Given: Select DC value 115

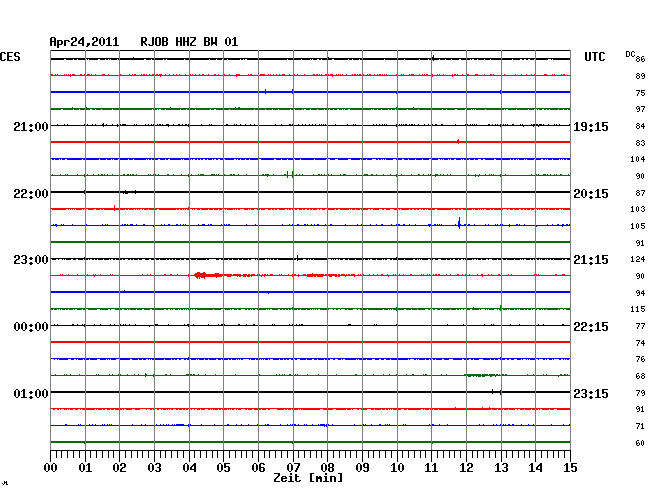Looking at the screenshot, I should (638, 309).
